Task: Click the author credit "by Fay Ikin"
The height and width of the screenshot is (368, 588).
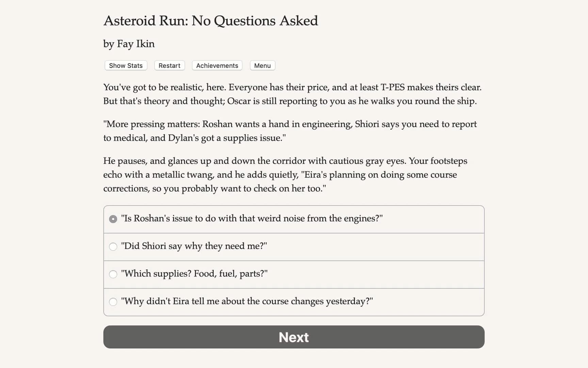Action: (129, 44)
